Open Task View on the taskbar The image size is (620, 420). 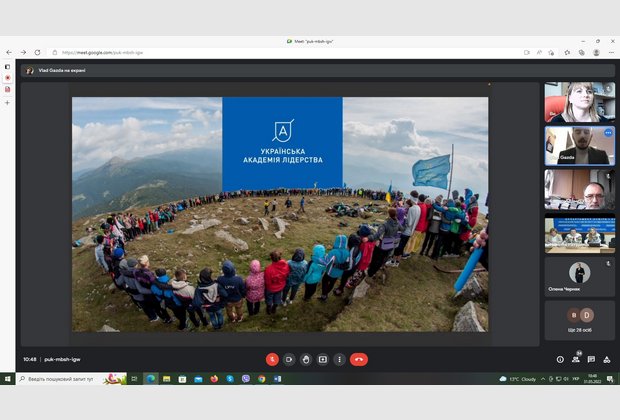pyautogui.click(x=134, y=379)
